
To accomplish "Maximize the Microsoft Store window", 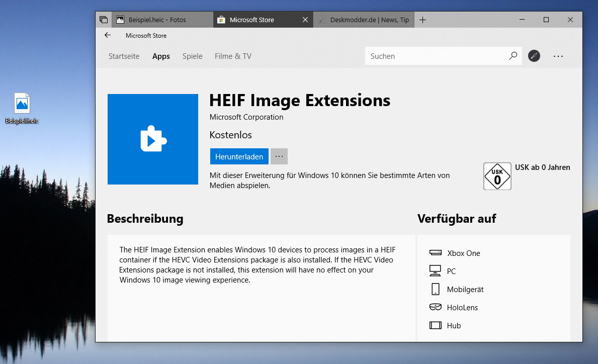I will tap(546, 20).
